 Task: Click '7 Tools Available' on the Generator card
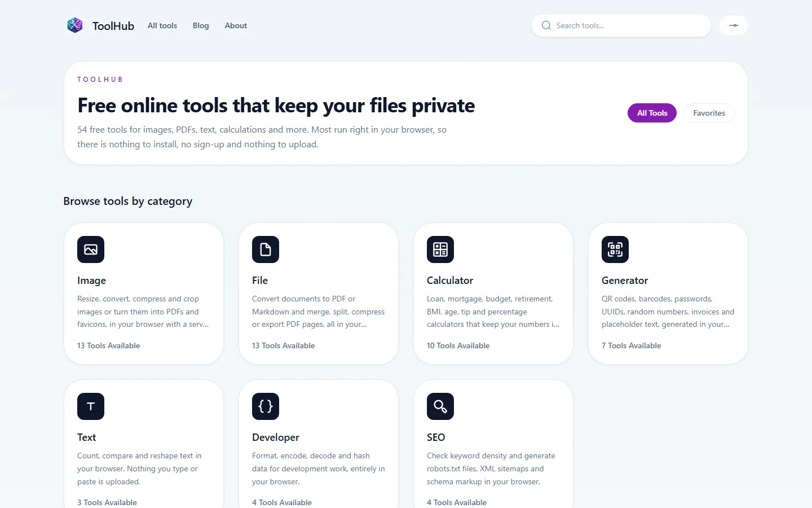[631, 345]
